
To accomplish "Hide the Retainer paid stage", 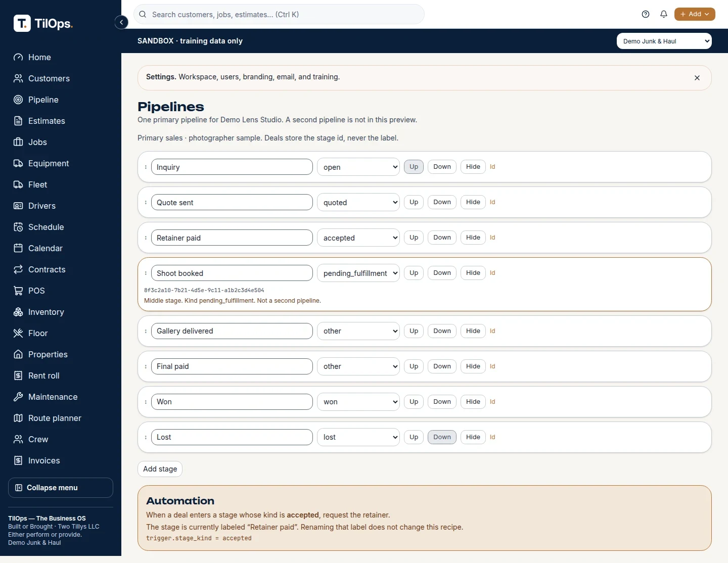I will pyautogui.click(x=473, y=238).
